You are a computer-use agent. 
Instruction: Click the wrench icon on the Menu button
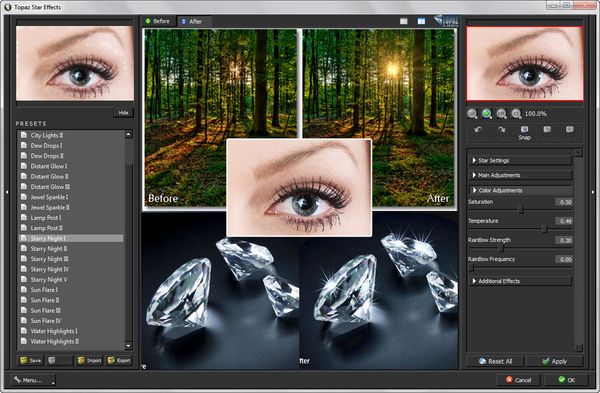17,380
